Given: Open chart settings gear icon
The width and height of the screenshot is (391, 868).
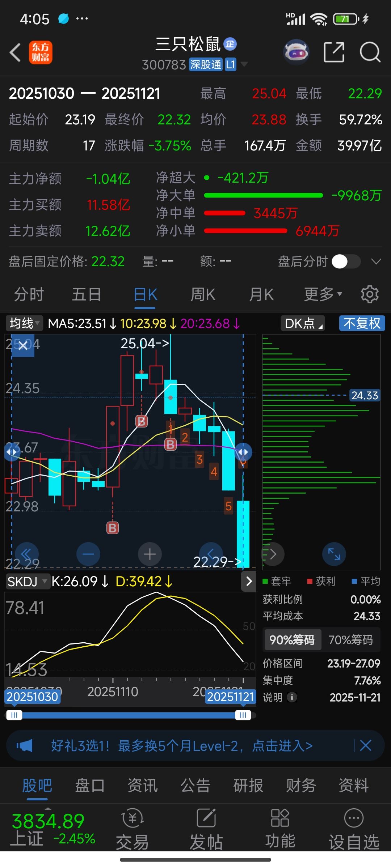Looking at the screenshot, I should click(x=370, y=294).
